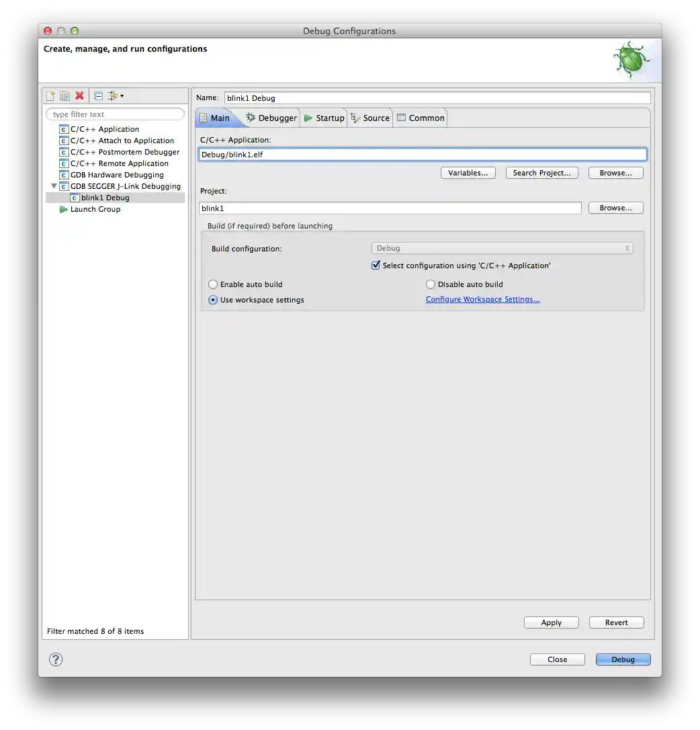Click the Apply button
Image resolution: width=700 pixels, height=730 pixels.
click(x=552, y=622)
